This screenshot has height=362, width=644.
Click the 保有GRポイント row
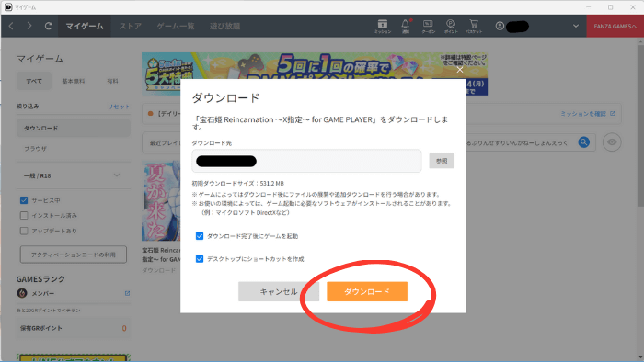(74, 328)
